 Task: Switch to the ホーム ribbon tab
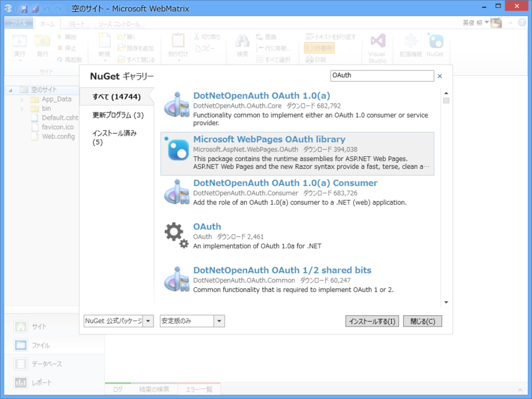click(47, 24)
